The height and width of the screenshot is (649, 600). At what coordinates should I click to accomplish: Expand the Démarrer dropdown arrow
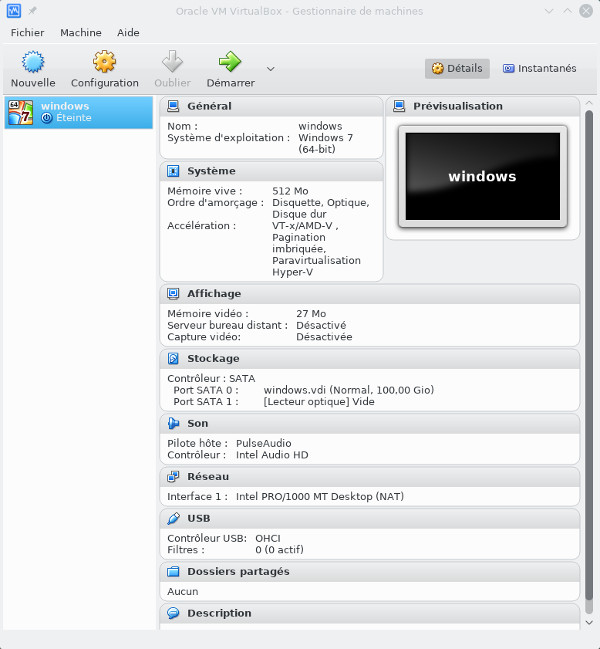click(x=271, y=69)
